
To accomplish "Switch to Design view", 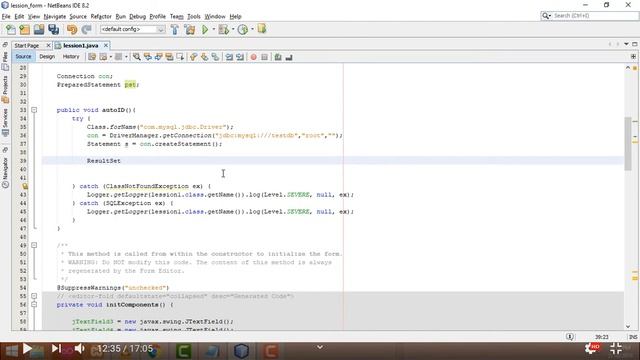I will 47,57.
